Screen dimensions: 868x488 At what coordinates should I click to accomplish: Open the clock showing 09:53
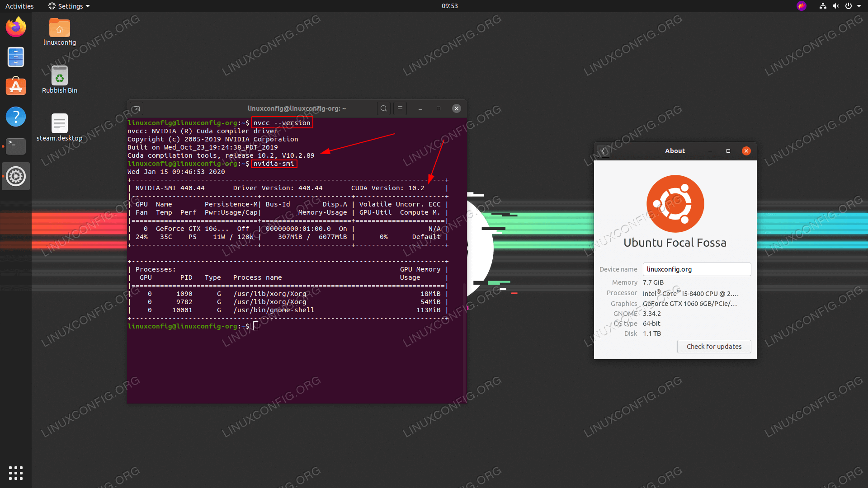(450, 6)
